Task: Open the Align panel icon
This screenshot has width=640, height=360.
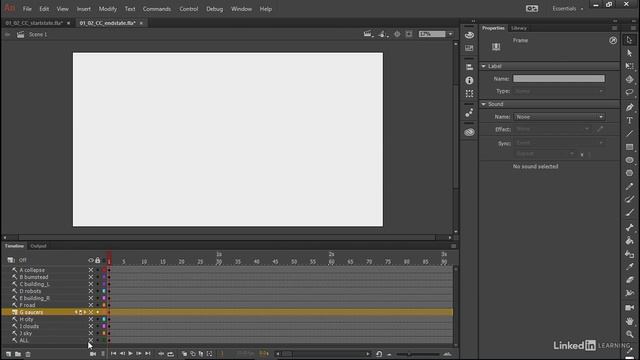Action: pos(469,67)
